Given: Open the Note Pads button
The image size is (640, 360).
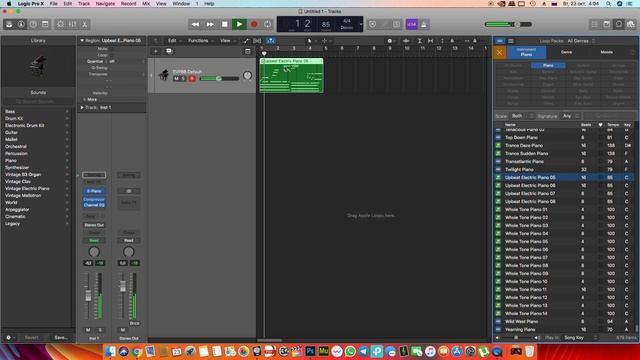Looking at the screenshot, I should pos(607,24).
